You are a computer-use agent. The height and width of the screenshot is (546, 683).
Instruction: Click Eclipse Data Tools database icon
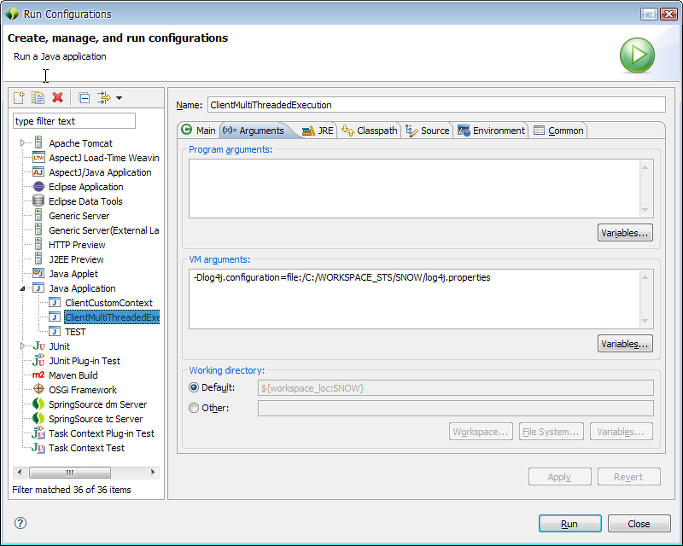pos(39,201)
